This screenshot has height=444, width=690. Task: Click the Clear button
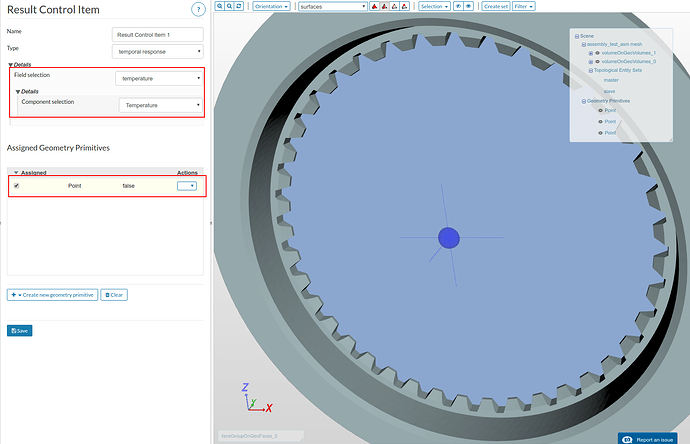pyautogui.click(x=114, y=295)
